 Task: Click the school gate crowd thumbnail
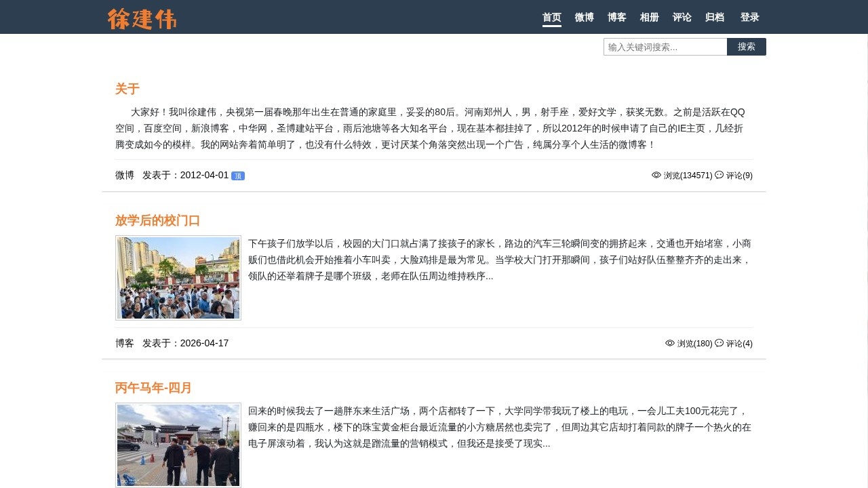pyautogui.click(x=178, y=278)
